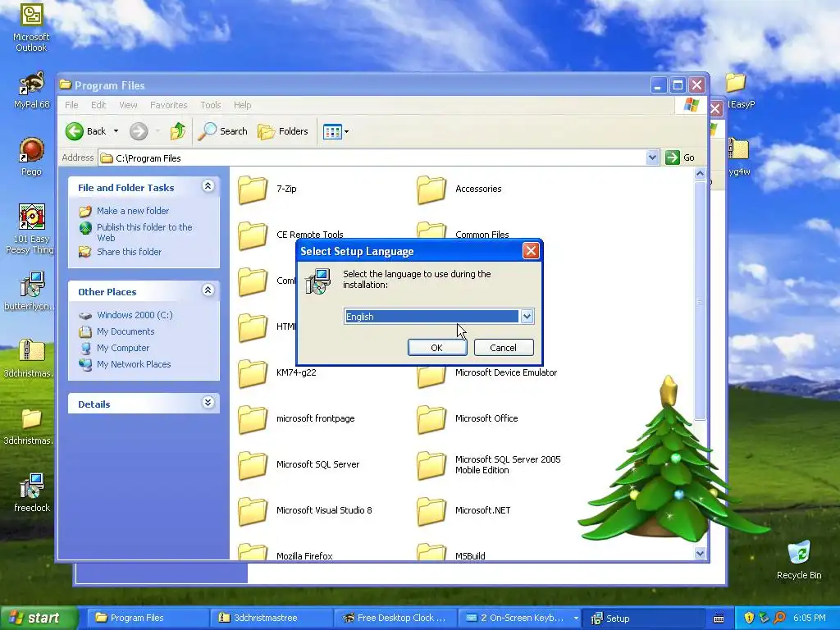Expand the Details panel

click(208, 403)
